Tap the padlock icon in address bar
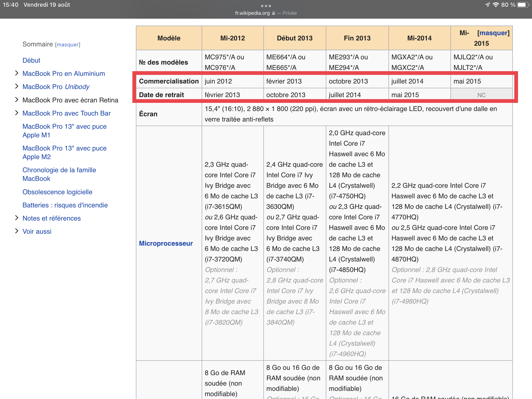The height and width of the screenshot is (399, 532). pos(273,13)
